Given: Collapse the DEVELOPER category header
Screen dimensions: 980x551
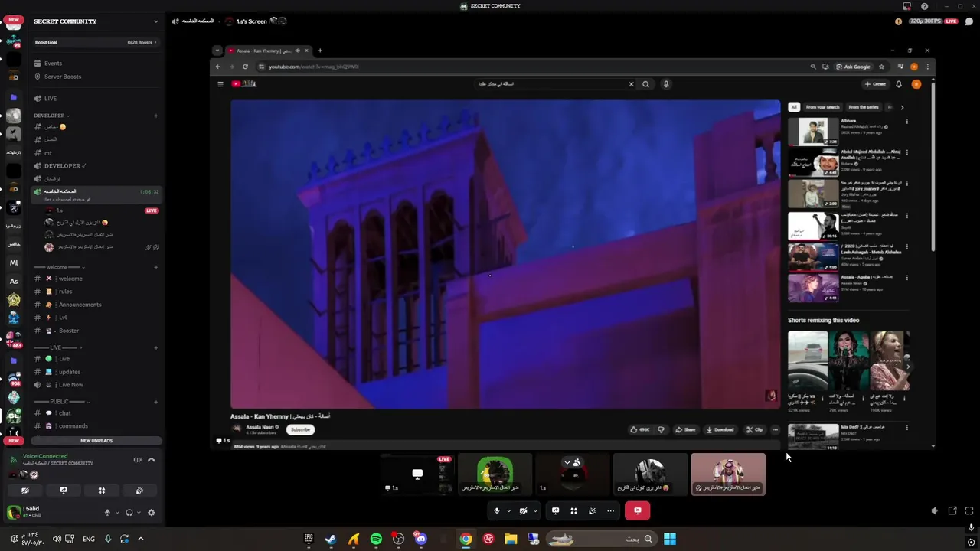Looking at the screenshot, I should click(x=52, y=116).
